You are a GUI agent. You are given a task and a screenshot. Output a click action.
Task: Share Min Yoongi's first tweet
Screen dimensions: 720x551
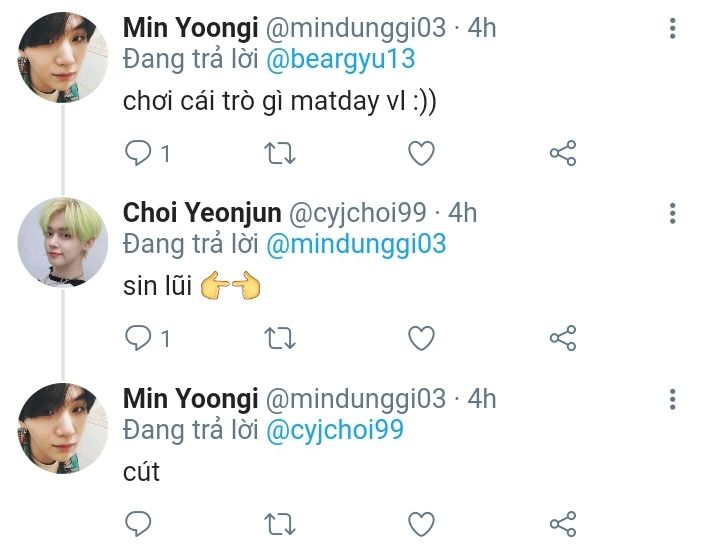point(563,153)
